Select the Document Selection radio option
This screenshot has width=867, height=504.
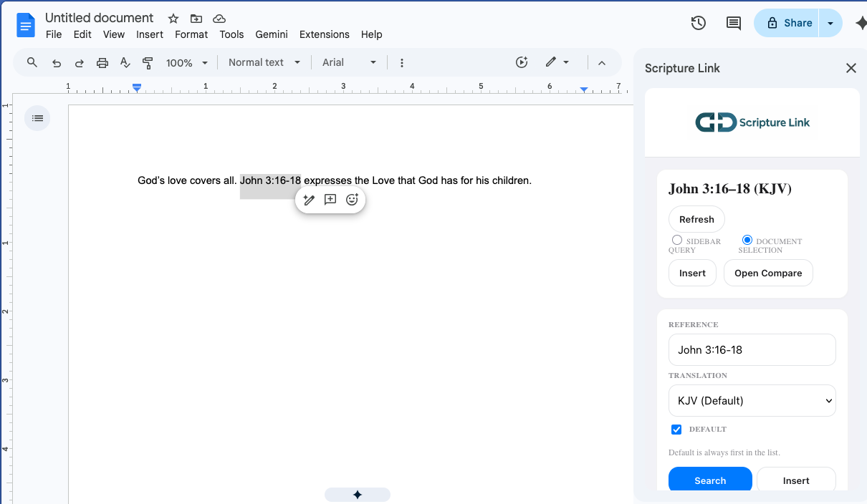[747, 240]
